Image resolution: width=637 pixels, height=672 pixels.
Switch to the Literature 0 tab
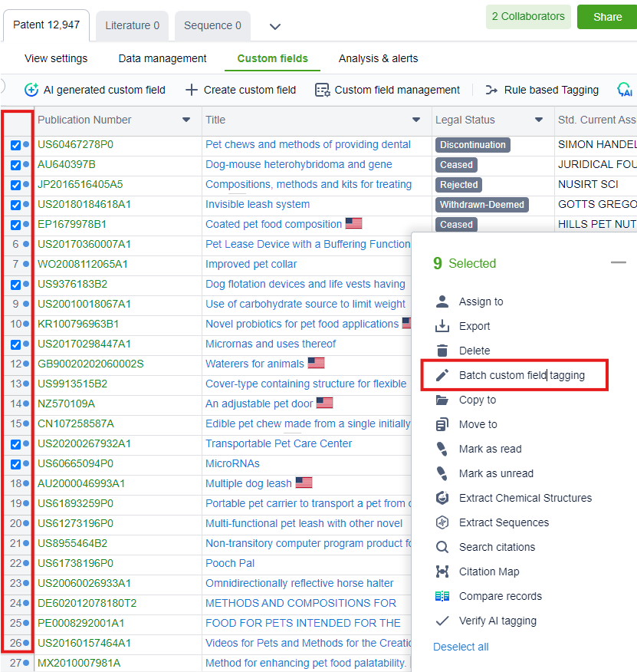coord(132,25)
